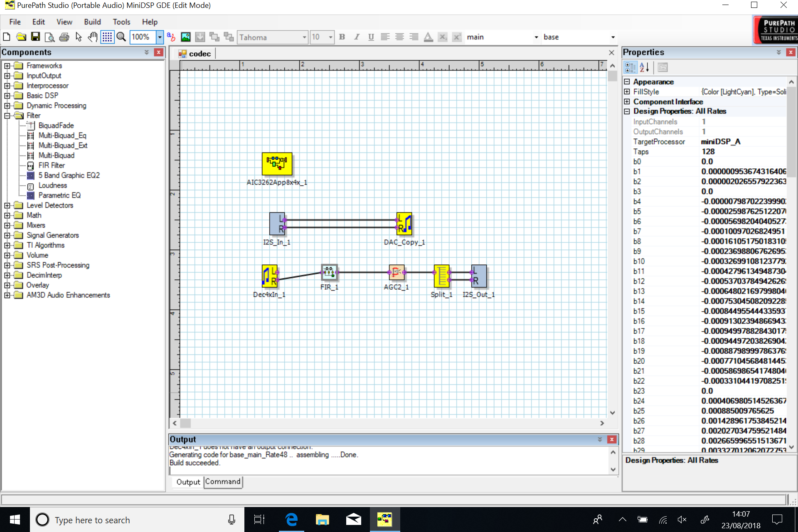Expand the Basic DSP folder

point(7,96)
